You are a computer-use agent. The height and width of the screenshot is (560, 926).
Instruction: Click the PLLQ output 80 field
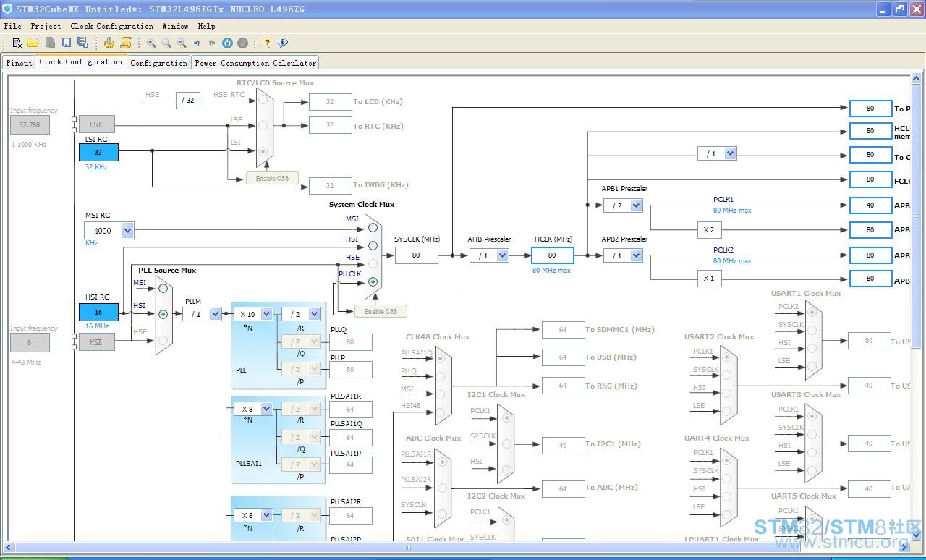tap(350, 342)
